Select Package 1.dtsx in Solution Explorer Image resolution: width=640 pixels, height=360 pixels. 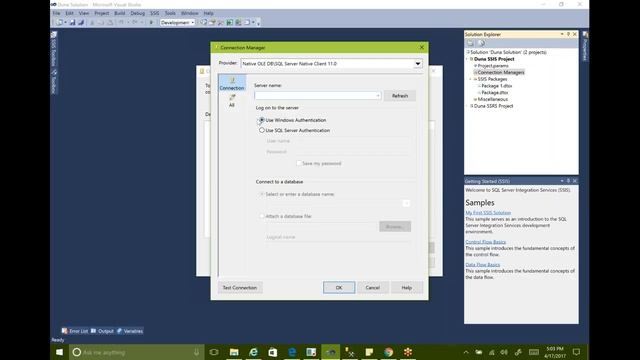click(496, 86)
